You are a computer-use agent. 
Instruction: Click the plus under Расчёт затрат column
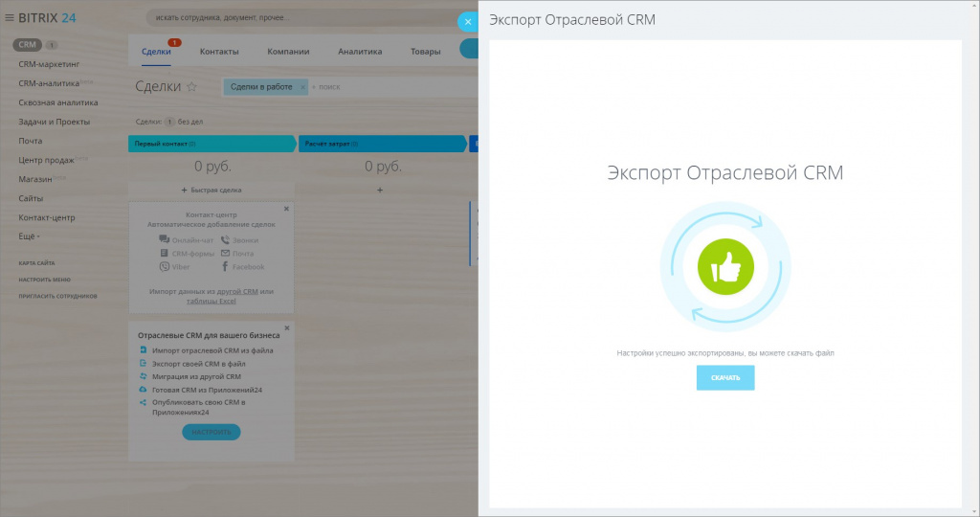(x=380, y=191)
